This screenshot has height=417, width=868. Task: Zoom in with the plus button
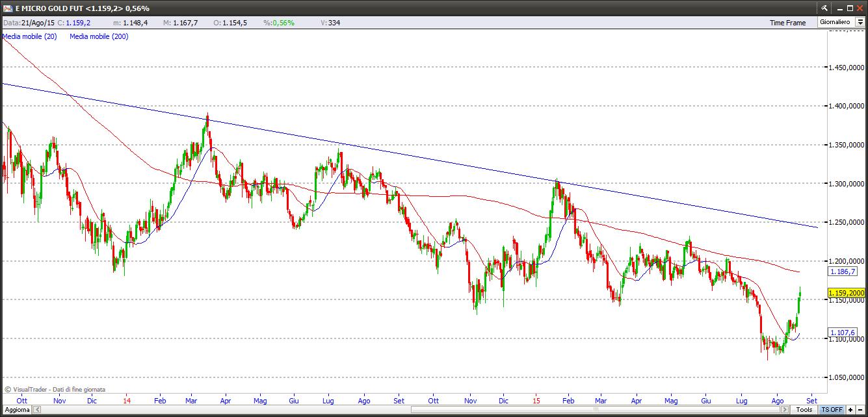point(850,409)
